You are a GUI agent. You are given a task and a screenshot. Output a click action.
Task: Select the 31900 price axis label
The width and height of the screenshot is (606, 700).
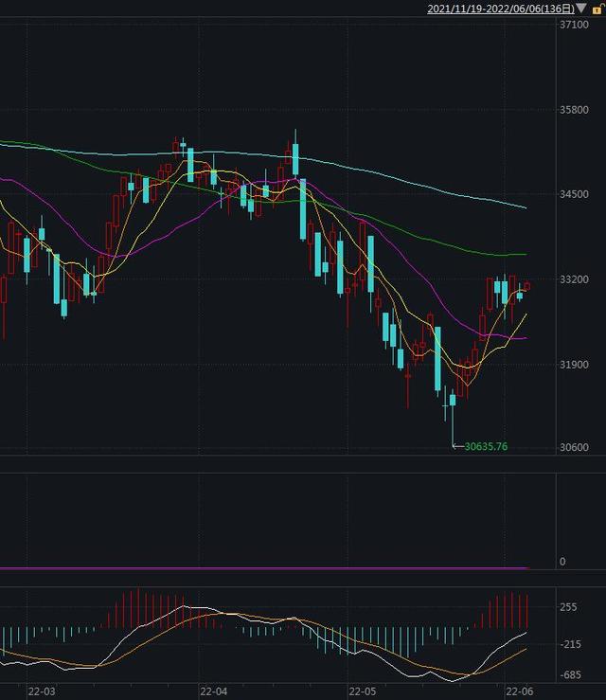[x=574, y=365]
